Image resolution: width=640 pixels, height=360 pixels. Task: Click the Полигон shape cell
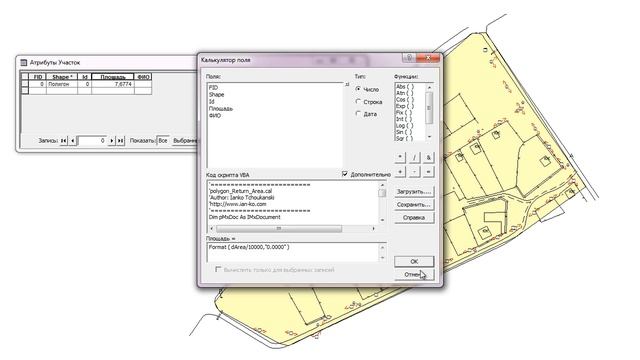[62, 84]
